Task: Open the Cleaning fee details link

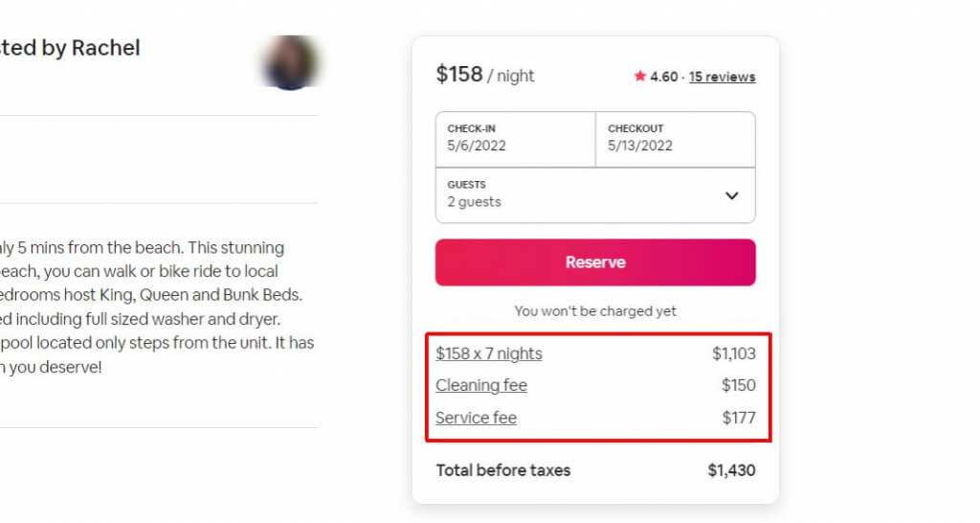Action: 481,385
